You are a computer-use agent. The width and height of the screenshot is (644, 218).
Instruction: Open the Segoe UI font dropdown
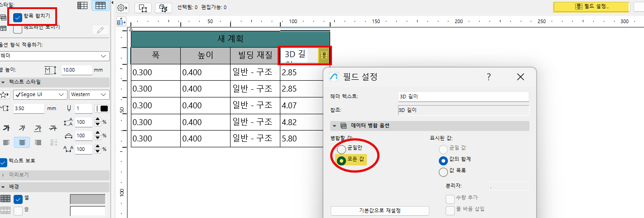click(40, 95)
